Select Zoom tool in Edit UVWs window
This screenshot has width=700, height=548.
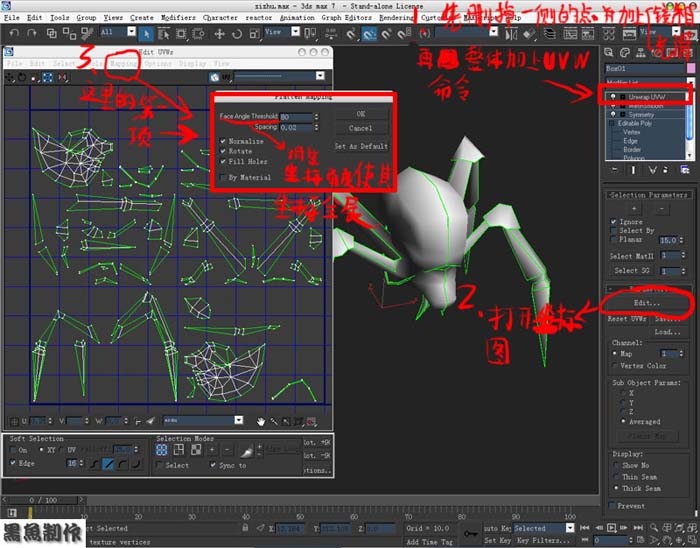point(273,421)
